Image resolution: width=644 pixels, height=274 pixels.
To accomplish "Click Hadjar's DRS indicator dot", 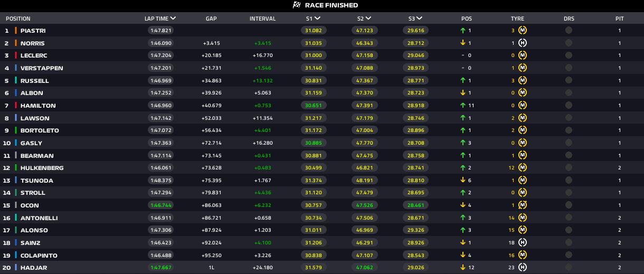I will pos(569,268).
